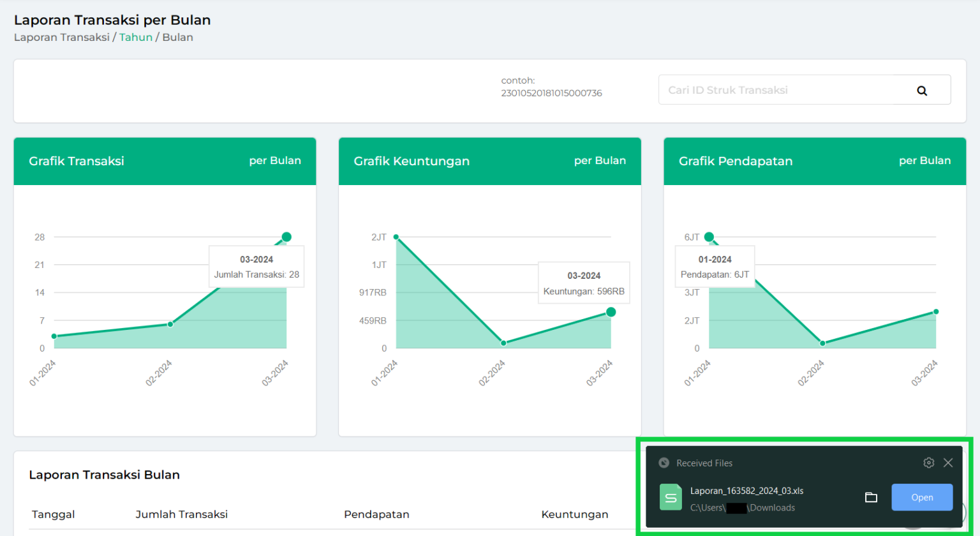Focus the Cari ID Struk Transaksi field
Image resolution: width=980 pixels, height=536 pixels.
click(x=785, y=90)
